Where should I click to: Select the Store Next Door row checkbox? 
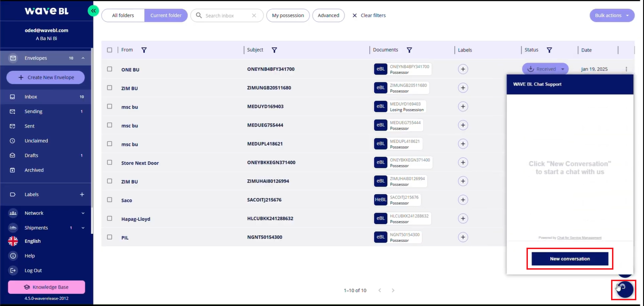coord(110,163)
